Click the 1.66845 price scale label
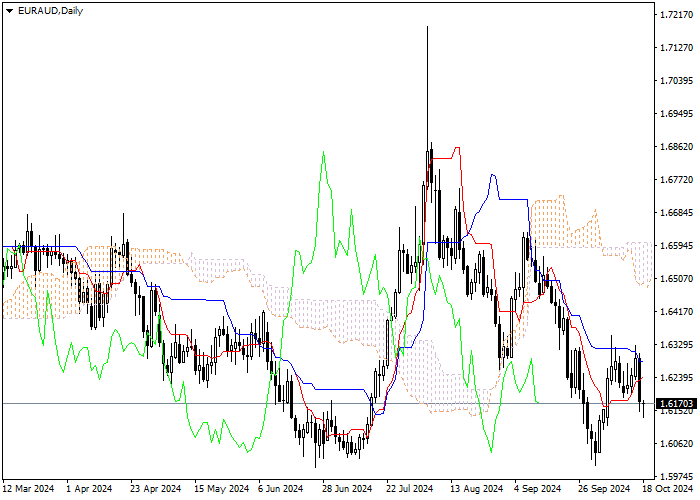Viewport: 700px width, 500px height. pos(676,213)
